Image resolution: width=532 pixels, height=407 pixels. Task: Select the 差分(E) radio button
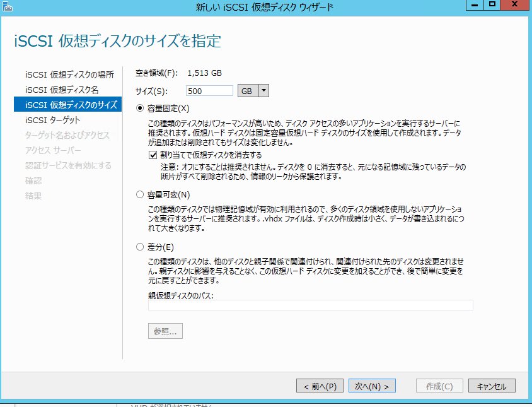pos(140,246)
